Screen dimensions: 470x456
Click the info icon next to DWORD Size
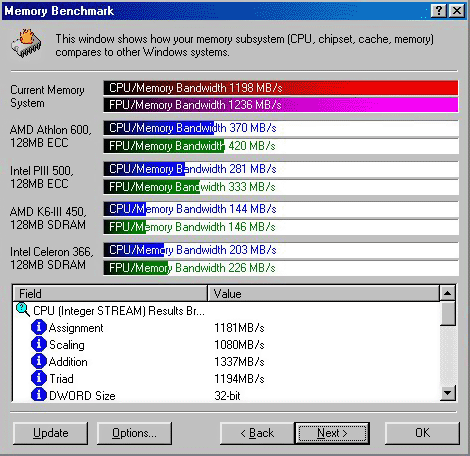click(x=39, y=395)
